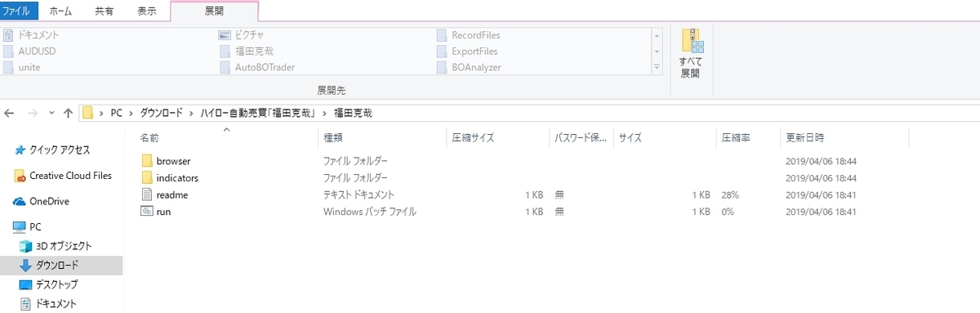Open recent locations dropdown arrow
This screenshot has width=980, height=313.
click(51, 113)
